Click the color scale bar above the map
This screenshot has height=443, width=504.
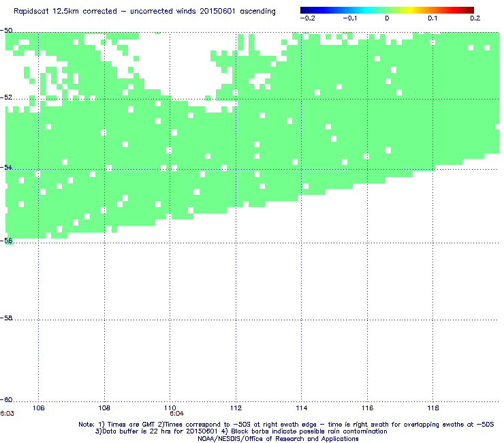(x=387, y=10)
